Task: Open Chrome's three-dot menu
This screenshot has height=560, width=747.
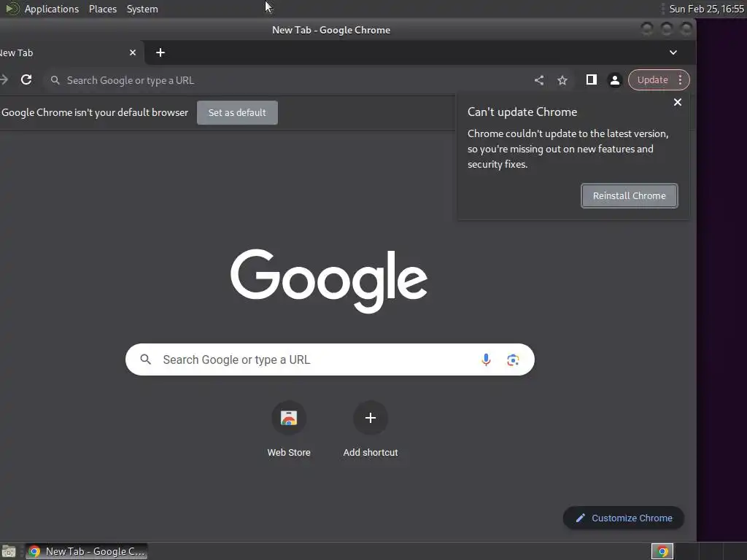Action: [681, 80]
